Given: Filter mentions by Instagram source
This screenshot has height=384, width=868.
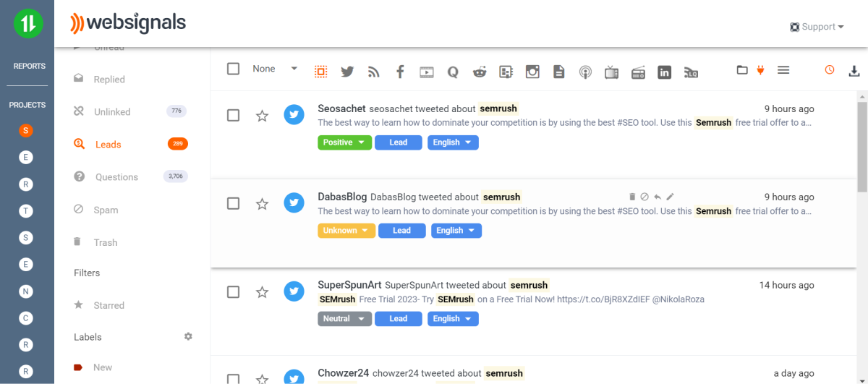Looking at the screenshot, I should 532,72.
